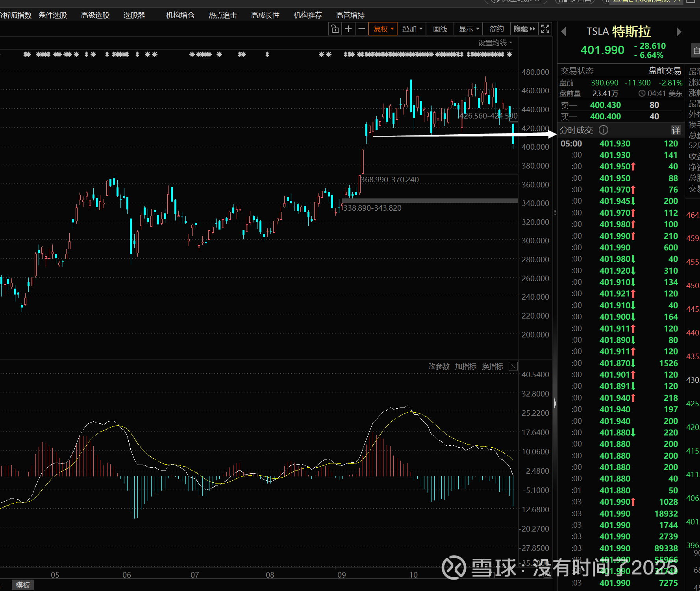The image size is (700, 591).
Task: Click the 05 month marker on time axis
Action: tap(55, 575)
